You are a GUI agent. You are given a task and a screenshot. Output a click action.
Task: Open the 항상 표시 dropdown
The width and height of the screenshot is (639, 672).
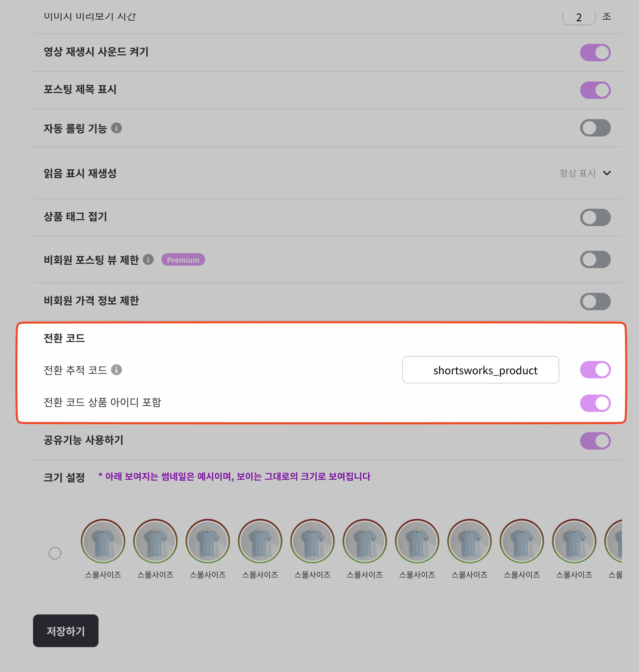585,173
